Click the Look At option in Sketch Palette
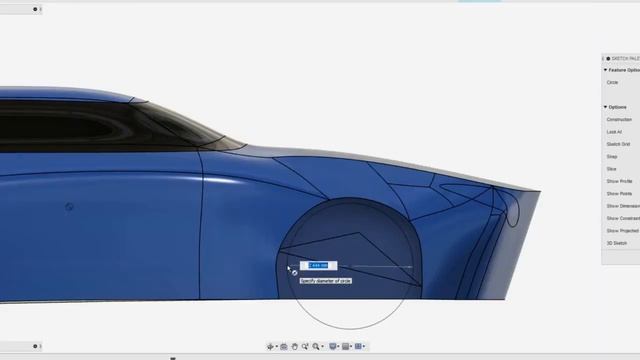Image resolution: width=640 pixels, height=360 pixels. click(614, 132)
